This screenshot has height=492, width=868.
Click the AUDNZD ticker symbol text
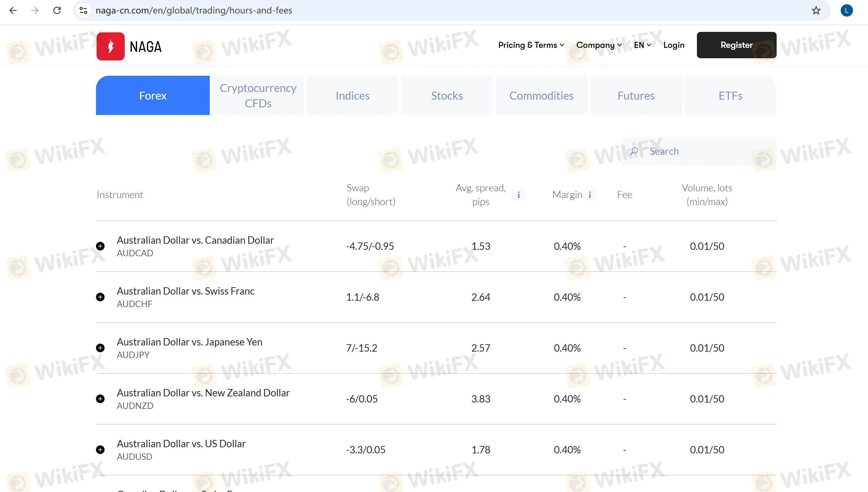tap(135, 406)
